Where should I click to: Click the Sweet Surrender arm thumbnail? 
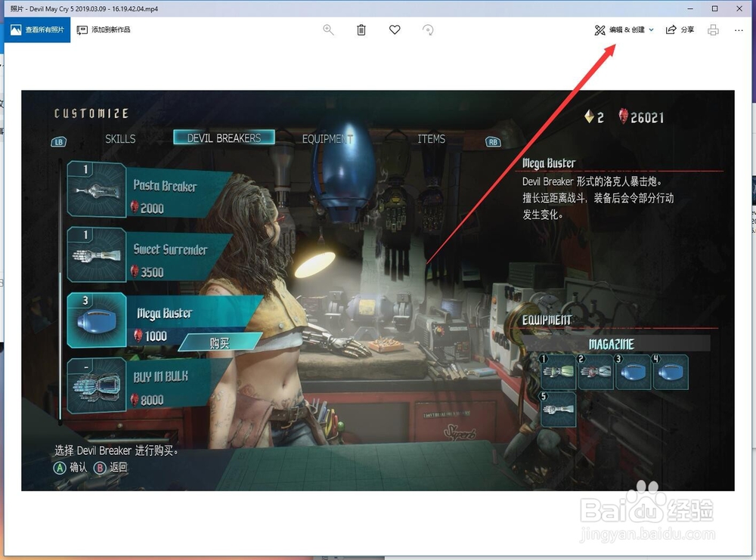click(97, 255)
